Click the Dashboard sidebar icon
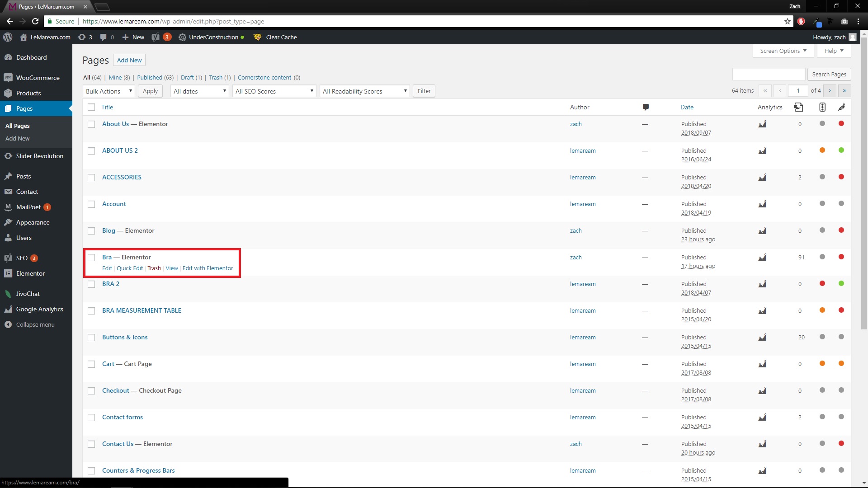Viewport: 868px width, 488px height. click(8, 57)
